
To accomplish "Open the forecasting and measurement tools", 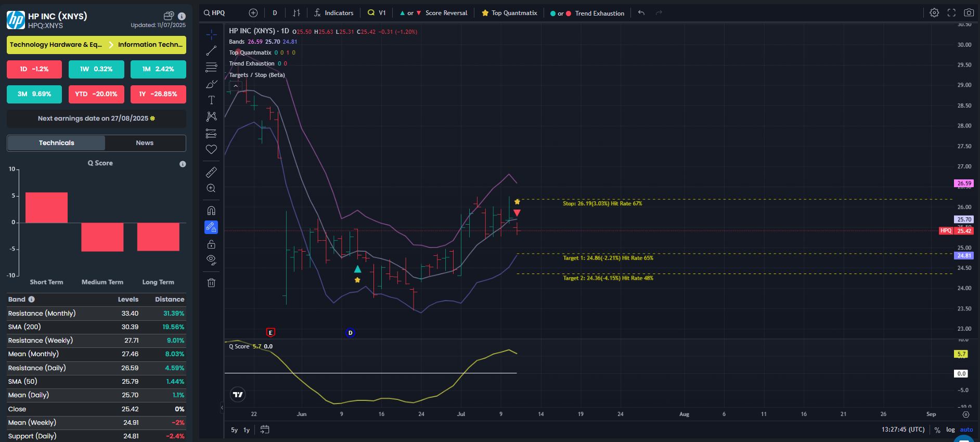I will pos(211,133).
